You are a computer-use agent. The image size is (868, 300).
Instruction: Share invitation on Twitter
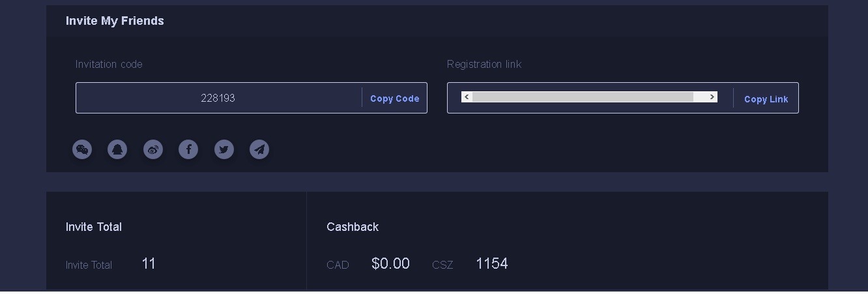tap(224, 150)
